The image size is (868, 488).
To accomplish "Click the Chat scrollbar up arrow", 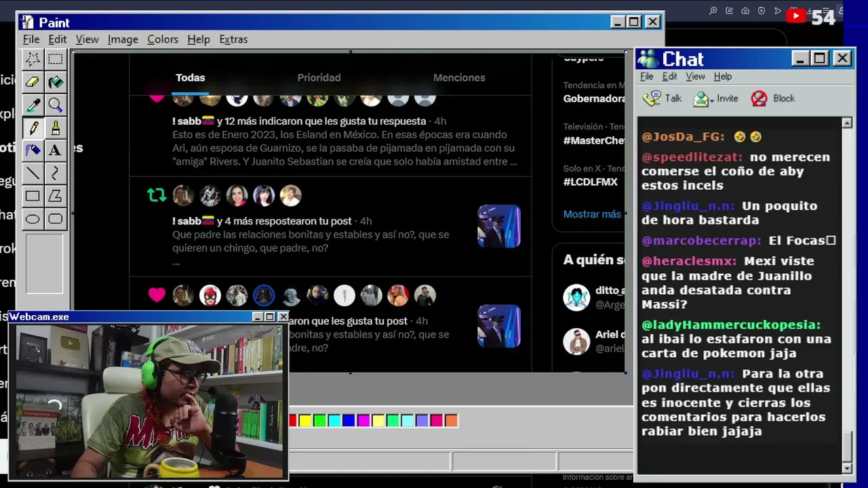I will 847,123.
